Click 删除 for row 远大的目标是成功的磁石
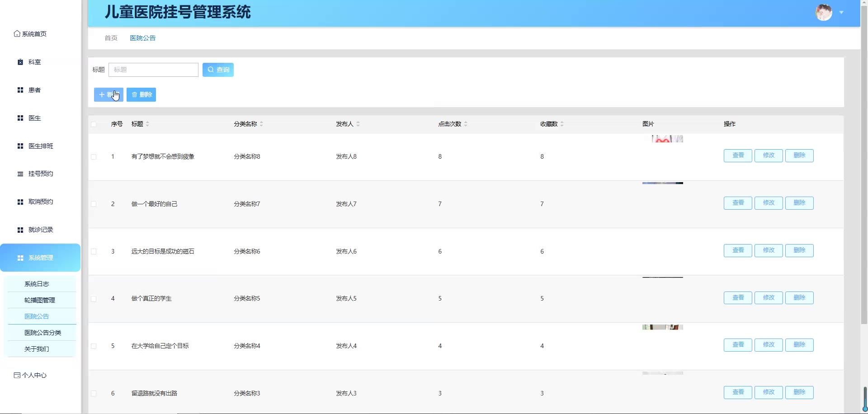 799,250
